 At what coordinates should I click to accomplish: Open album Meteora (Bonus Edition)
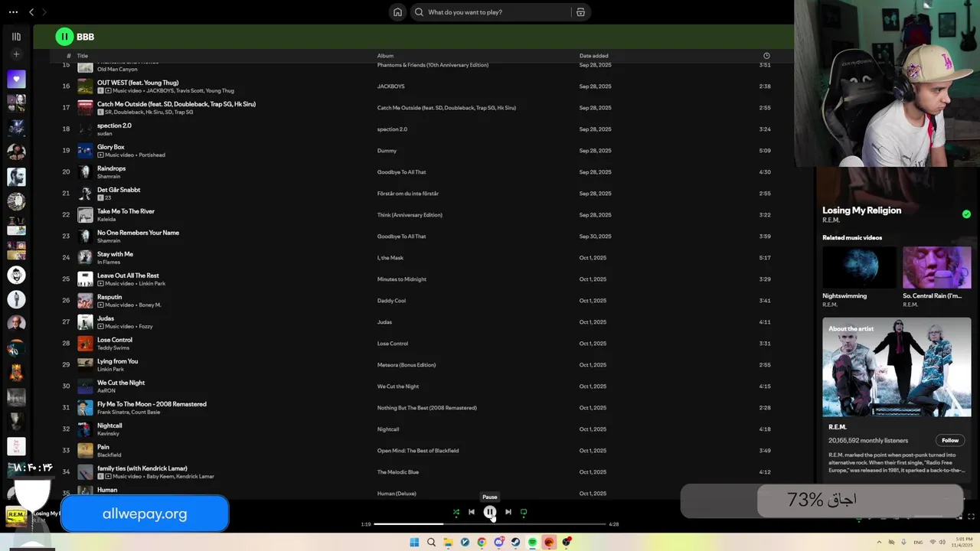coord(407,365)
